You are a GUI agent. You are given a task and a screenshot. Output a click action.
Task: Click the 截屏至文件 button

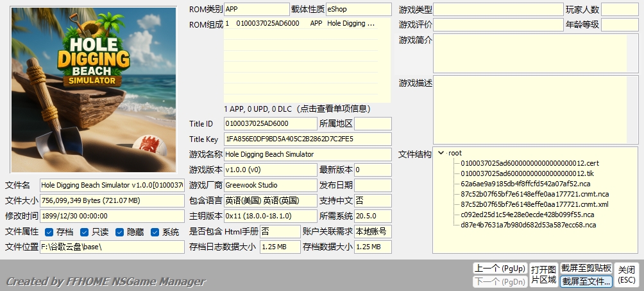click(x=586, y=281)
